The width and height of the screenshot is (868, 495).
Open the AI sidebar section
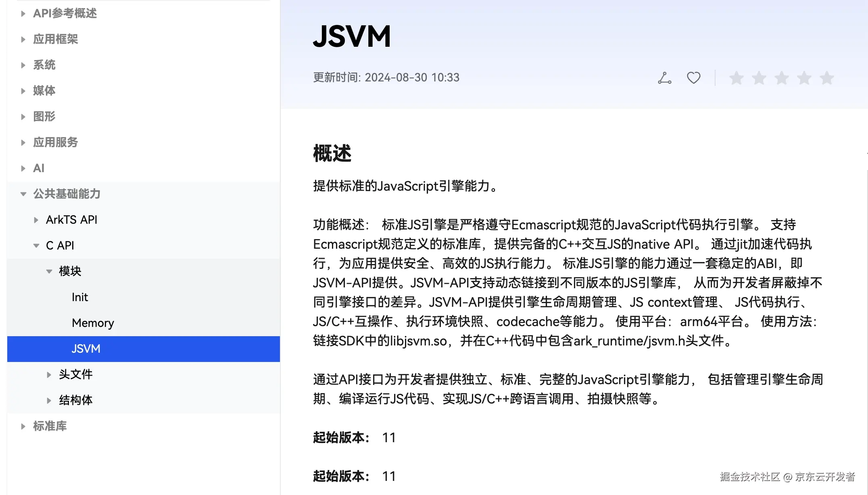point(39,168)
